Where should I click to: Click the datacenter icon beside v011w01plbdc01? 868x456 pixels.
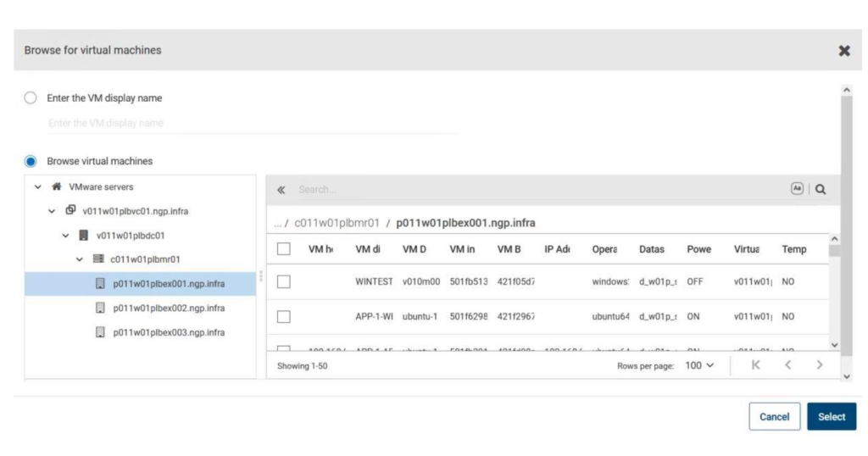pyautogui.click(x=84, y=235)
